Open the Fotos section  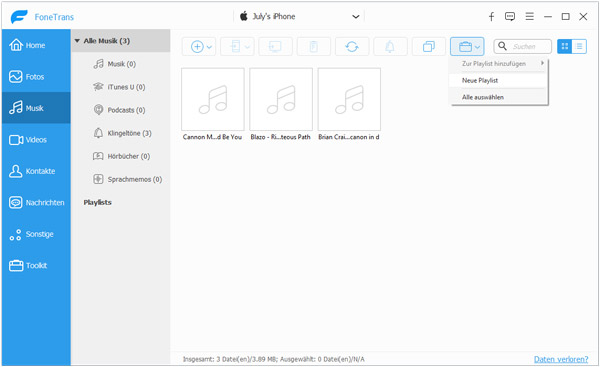[x=36, y=77]
